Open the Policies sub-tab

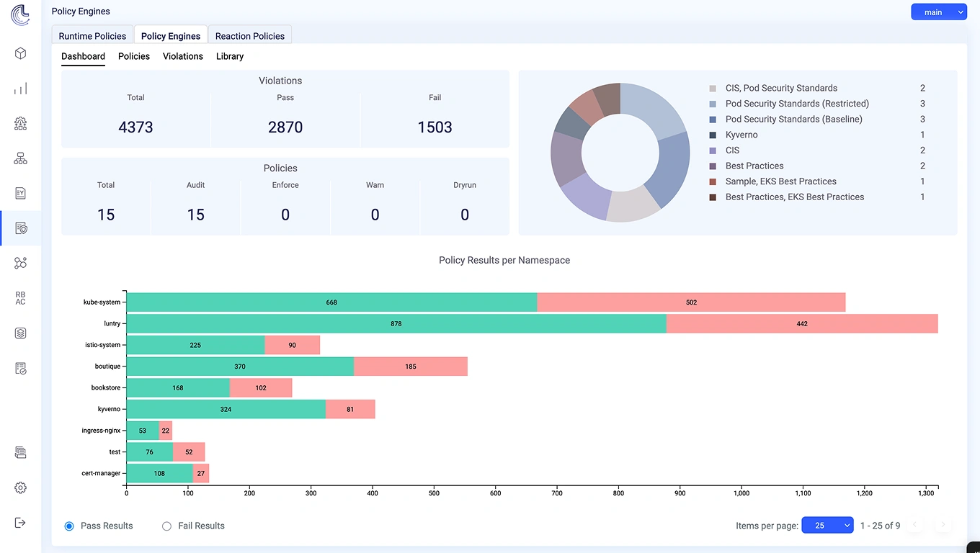[x=134, y=56]
